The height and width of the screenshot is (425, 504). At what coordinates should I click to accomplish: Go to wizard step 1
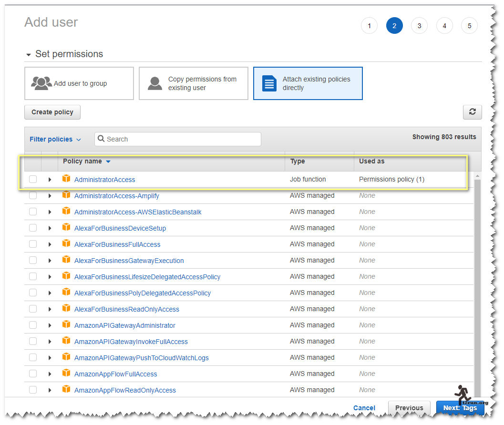[x=369, y=26]
